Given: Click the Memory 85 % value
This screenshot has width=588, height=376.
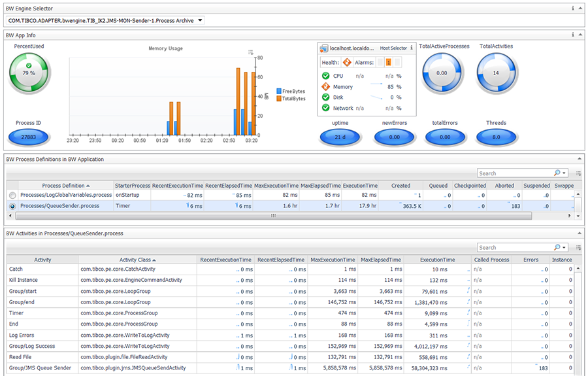Looking at the screenshot, I should coord(394,87).
